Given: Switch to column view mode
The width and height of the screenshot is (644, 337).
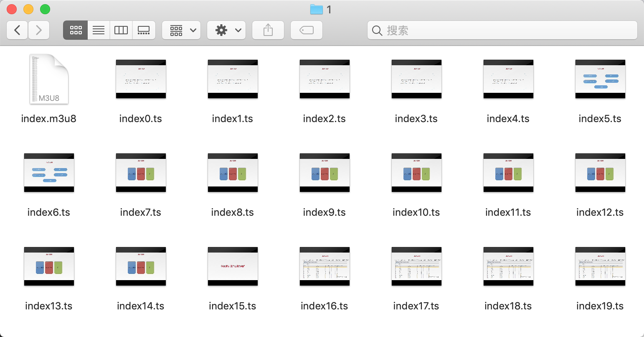Looking at the screenshot, I should 121,30.
